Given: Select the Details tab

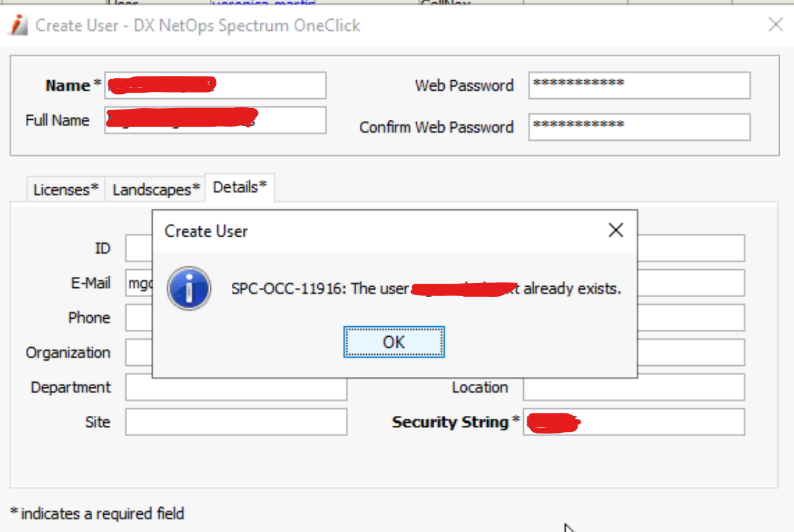Looking at the screenshot, I should click(x=239, y=187).
